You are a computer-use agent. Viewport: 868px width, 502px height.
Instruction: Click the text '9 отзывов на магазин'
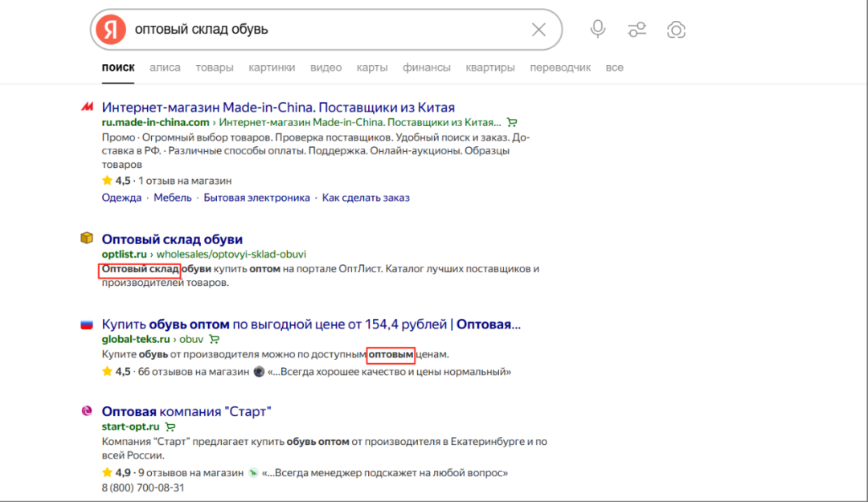pos(191,473)
